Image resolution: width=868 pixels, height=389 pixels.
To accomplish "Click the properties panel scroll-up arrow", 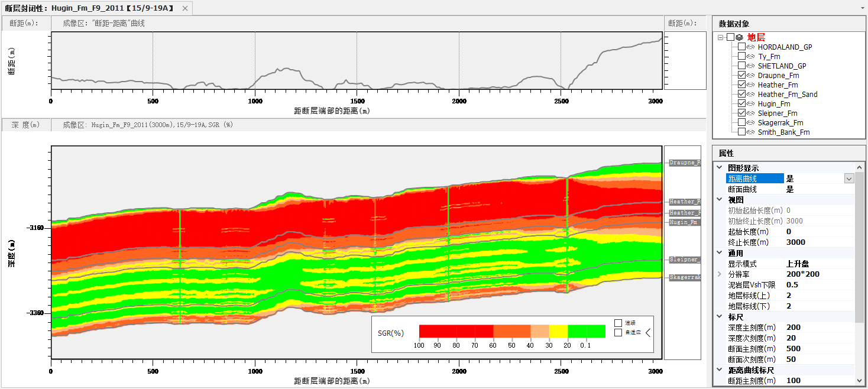I will coord(860,168).
